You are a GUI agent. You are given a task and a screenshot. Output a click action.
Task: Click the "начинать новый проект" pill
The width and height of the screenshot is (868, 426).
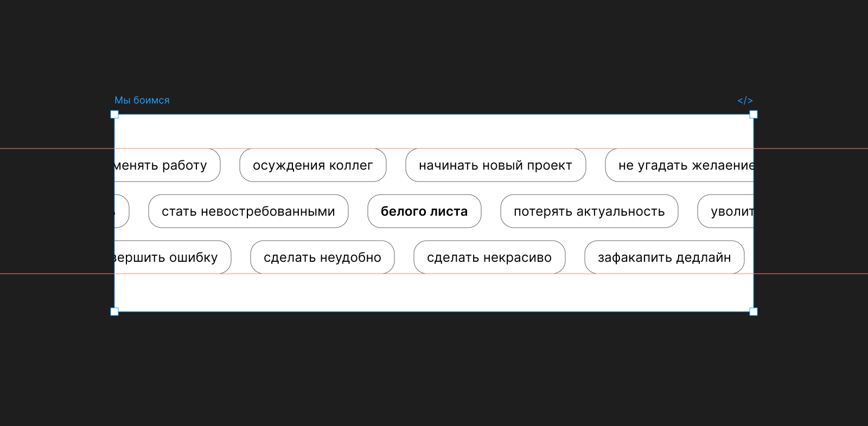pos(495,165)
